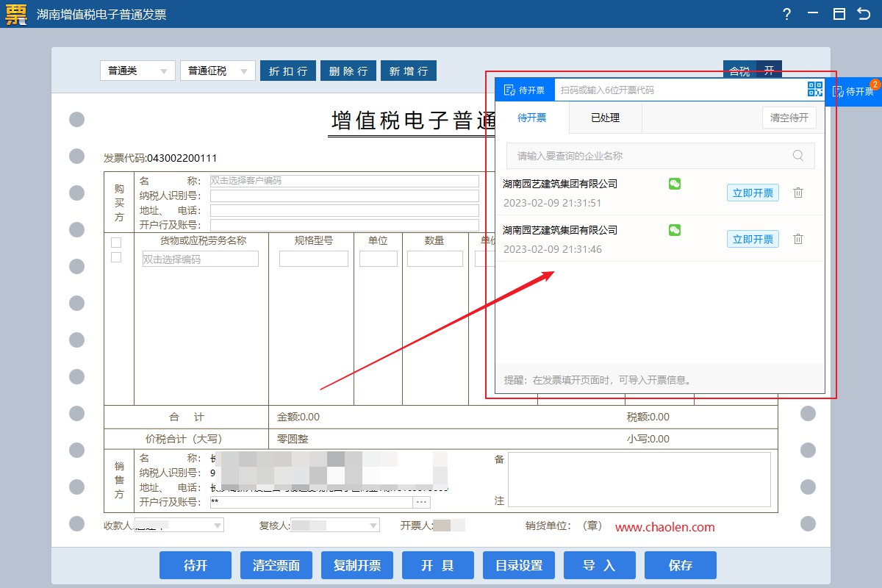The image size is (882, 588).
Task: Click the 导入 button
Action: [x=600, y=565]
